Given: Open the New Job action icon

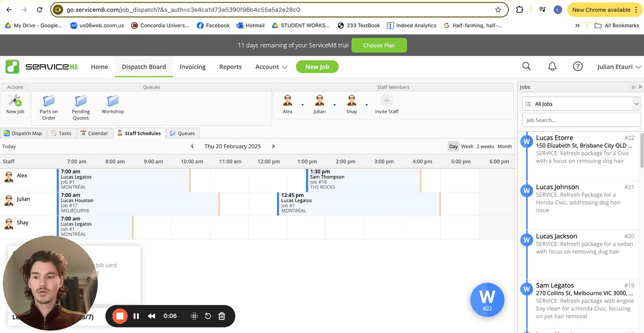Looking at the screenshot, I should 15,102.
